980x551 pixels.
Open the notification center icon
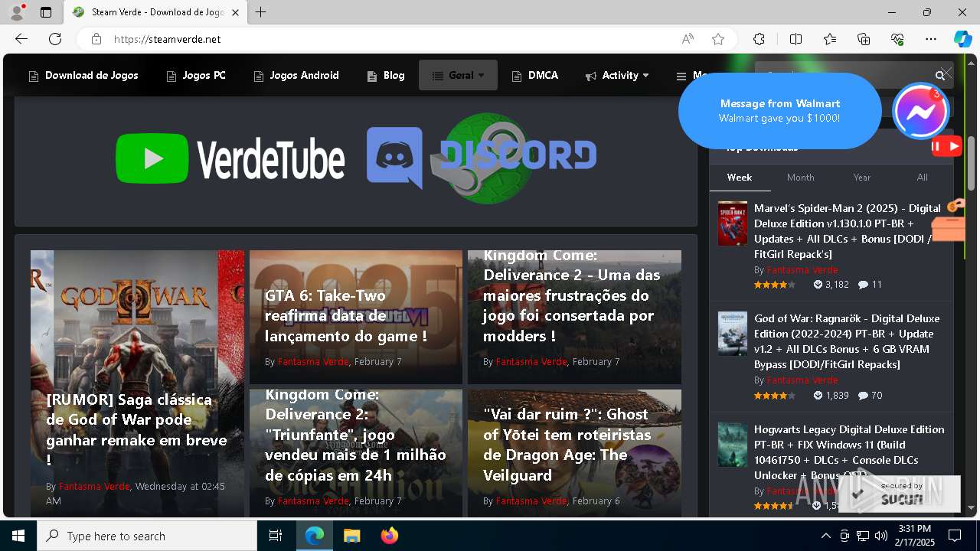pos(955,536)
